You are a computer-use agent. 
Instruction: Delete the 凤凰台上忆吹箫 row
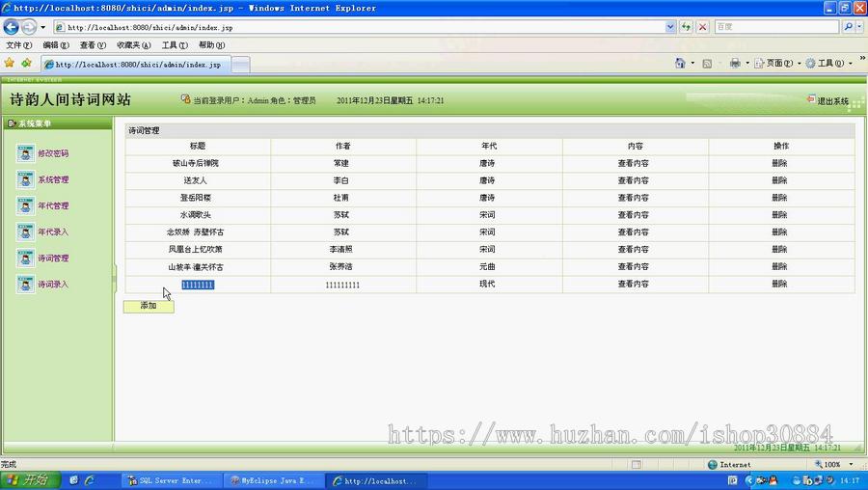click(779, 249)
